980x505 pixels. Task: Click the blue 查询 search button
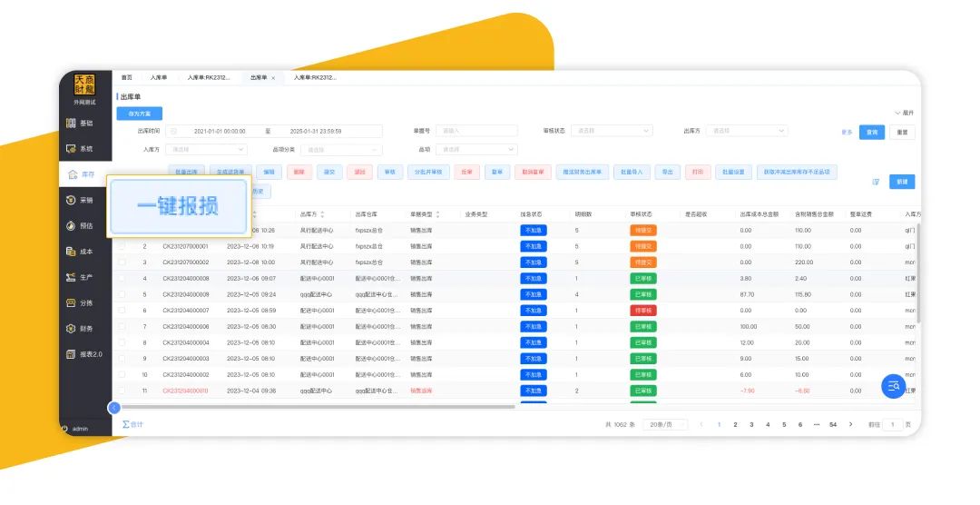872,132
